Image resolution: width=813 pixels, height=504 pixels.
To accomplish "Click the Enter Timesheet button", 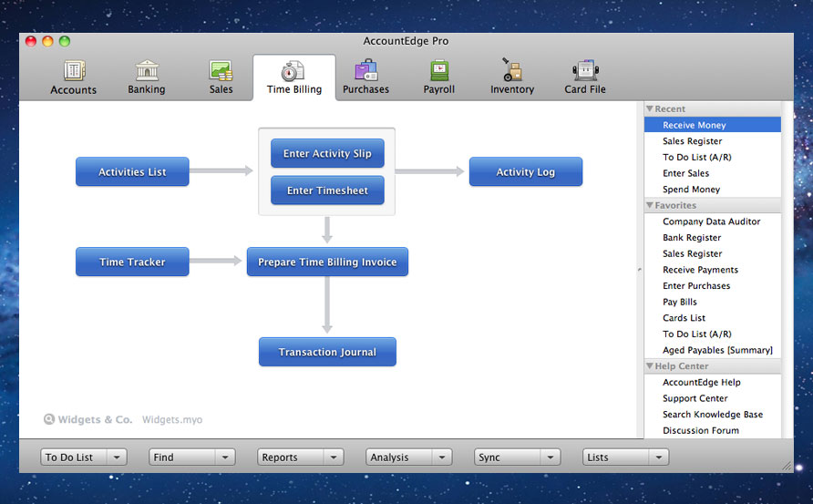I will (327, 190).
